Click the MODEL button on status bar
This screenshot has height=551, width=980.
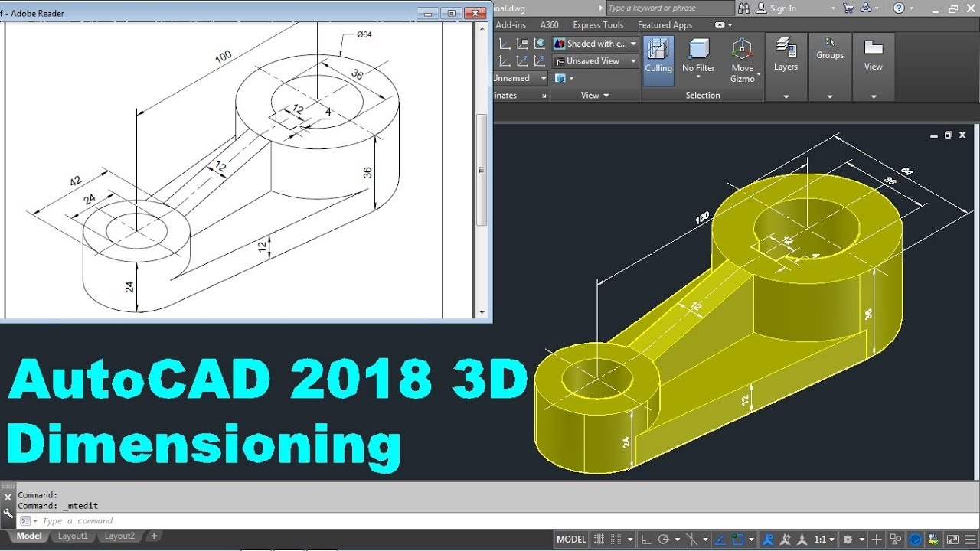tap(570, 539)
